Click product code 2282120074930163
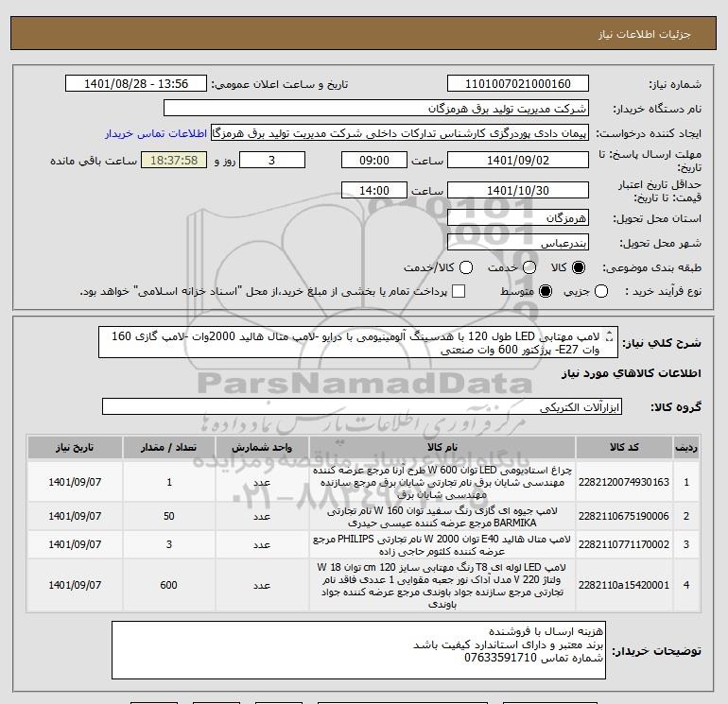Image resolution: width=728 pixels, height=704 pixels. [x=624, y=482]
